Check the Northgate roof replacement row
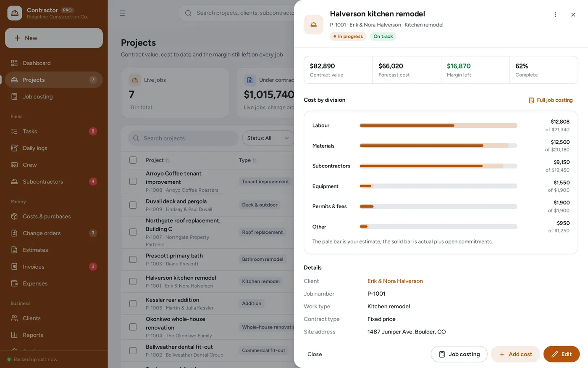Screen dimensions: 588x368 133,232
